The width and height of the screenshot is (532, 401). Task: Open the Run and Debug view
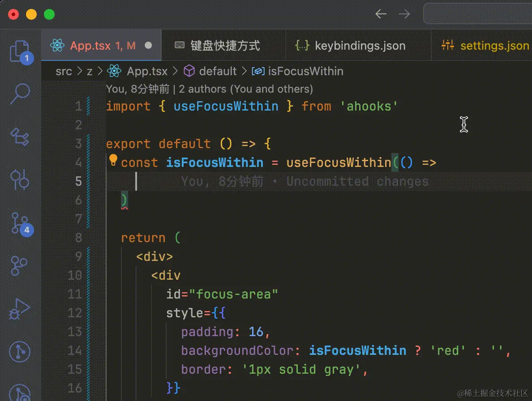[19, 309]
